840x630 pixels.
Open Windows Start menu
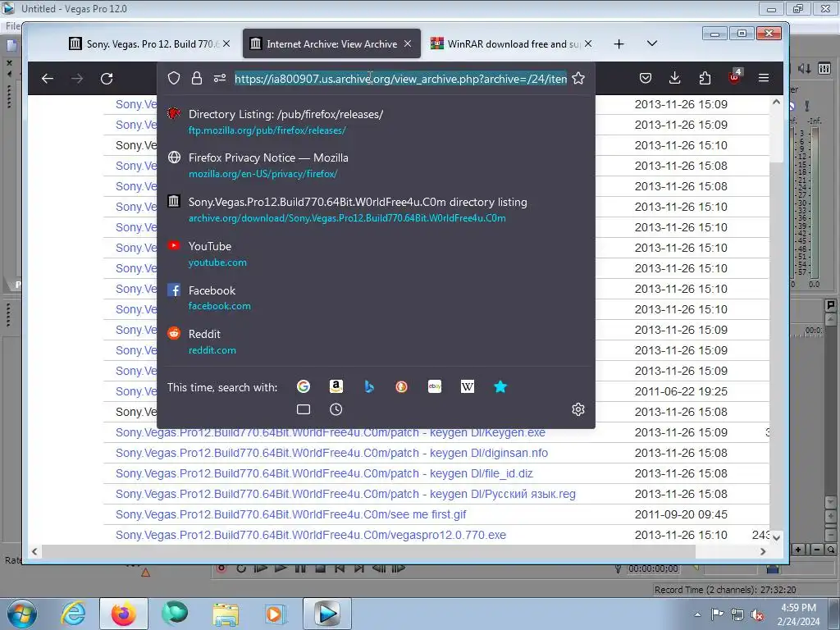tap(21, 614)
